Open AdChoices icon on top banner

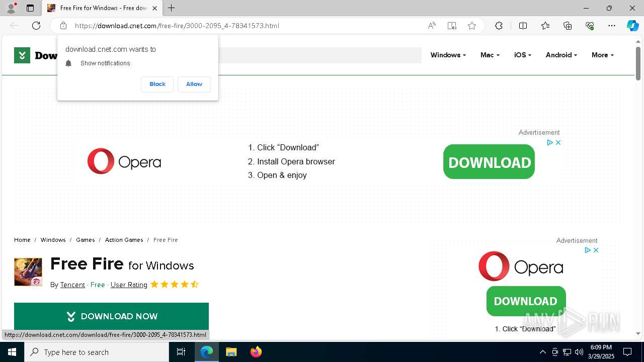coord(550,143)
